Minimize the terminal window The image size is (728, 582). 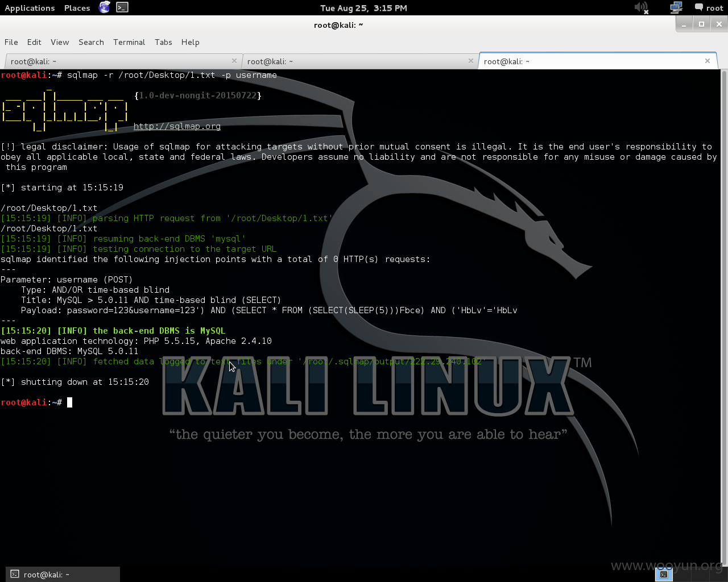pyautogui.click(x=684, y=24)
